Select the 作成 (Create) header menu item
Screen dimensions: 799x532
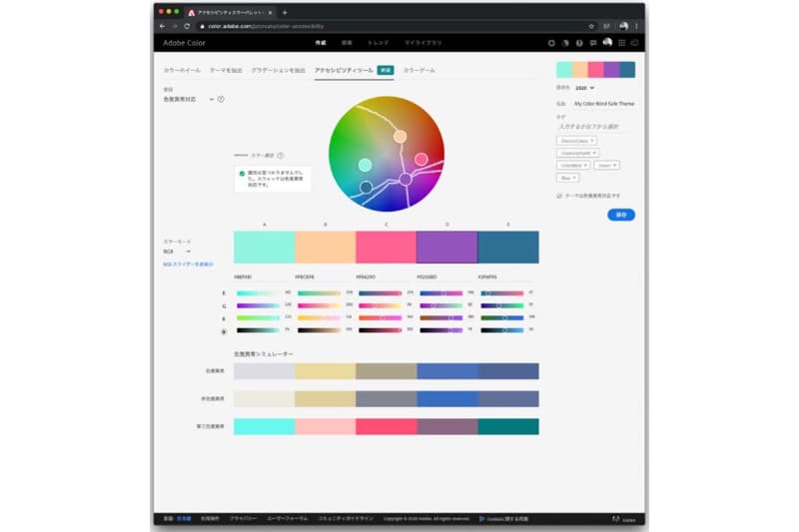coord(320,43)
